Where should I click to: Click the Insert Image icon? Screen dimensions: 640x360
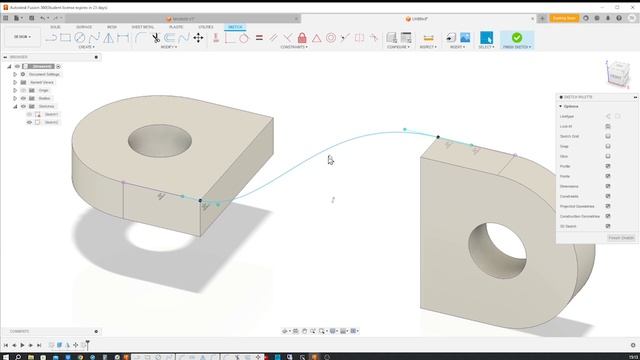[465, 38]
